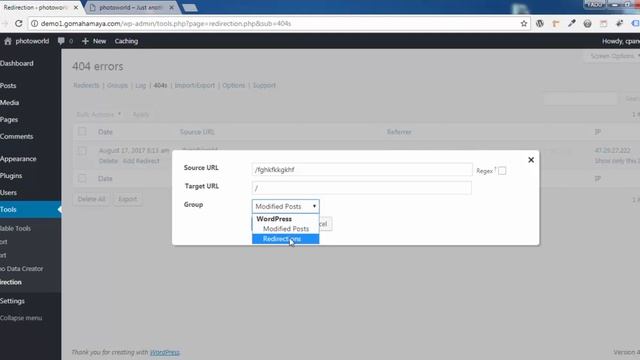Switch to the Redirects tab
The image size is (640, 360).
click(x=86, y=85)
